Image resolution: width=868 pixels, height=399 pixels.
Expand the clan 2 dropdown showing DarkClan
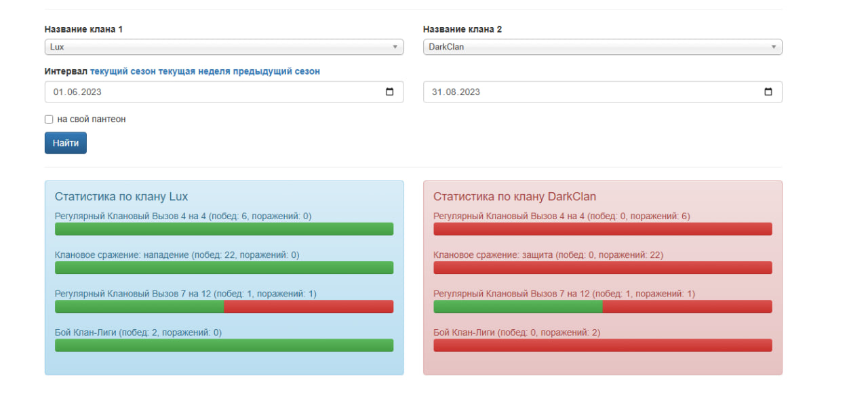coord(602,47)
